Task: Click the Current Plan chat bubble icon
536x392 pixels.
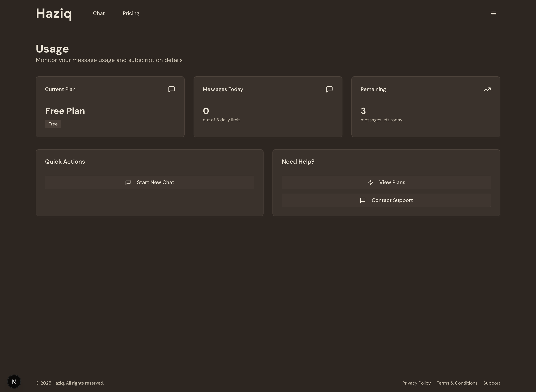Action: pyautogui.click(x=171, y=89)
